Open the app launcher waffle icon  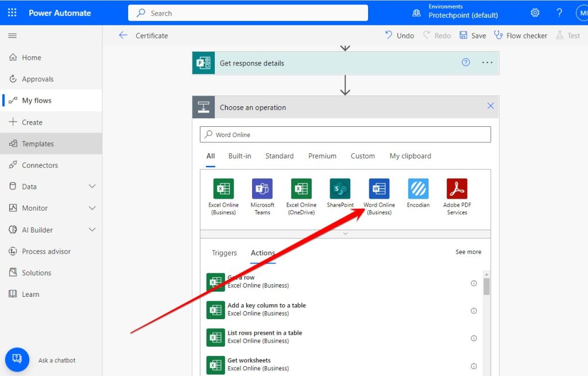(x=12, y=13)
